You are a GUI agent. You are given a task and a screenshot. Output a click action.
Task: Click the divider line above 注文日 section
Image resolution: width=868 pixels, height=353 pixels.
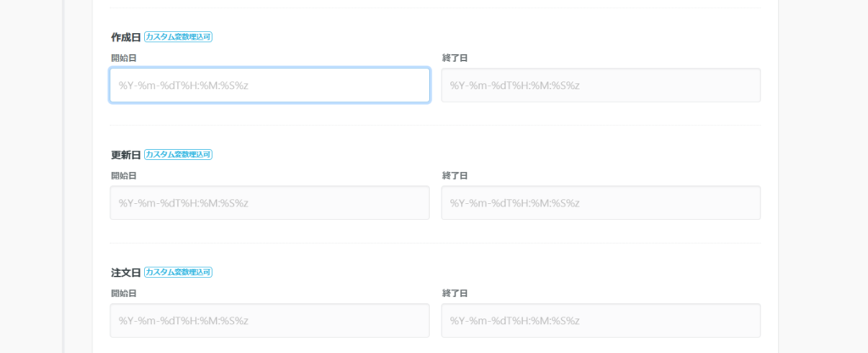tap(435, 243)
